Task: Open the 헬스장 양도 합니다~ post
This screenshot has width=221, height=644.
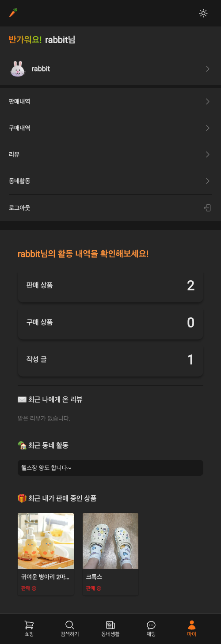Action: [110, 468]
